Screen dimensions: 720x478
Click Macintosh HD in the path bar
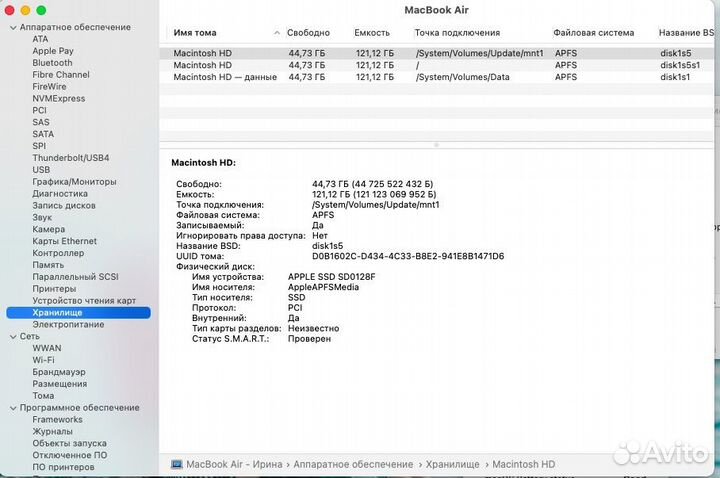tap(523, 464)
